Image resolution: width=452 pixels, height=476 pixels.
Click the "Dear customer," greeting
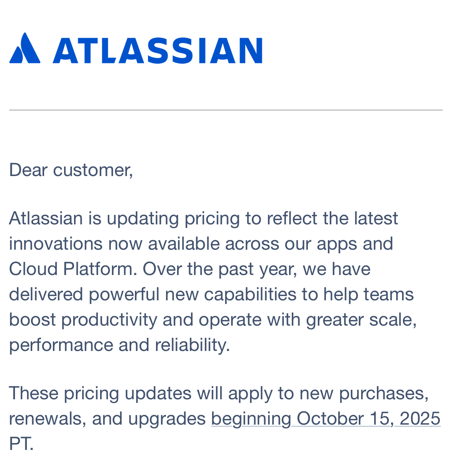71,170
